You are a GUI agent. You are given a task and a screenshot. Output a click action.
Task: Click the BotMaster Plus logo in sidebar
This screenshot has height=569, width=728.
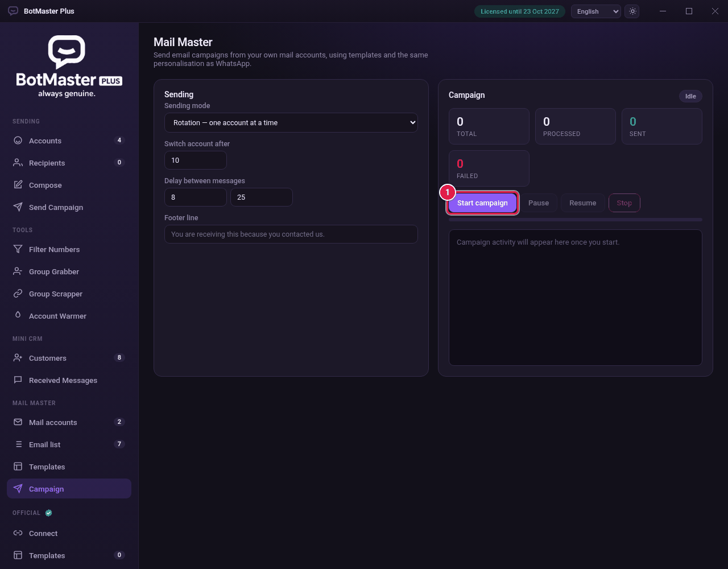69,66
